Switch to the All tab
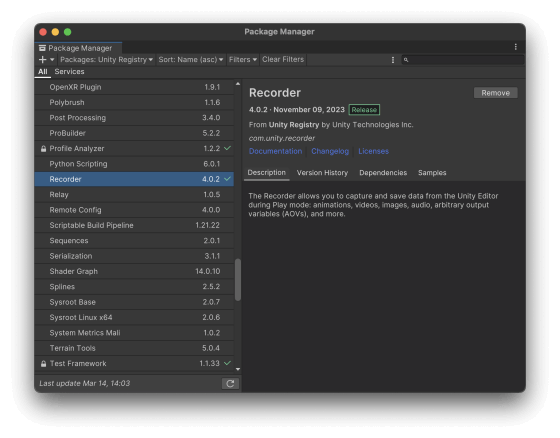Viewport: 560px width, 438px height. point(42,71)
